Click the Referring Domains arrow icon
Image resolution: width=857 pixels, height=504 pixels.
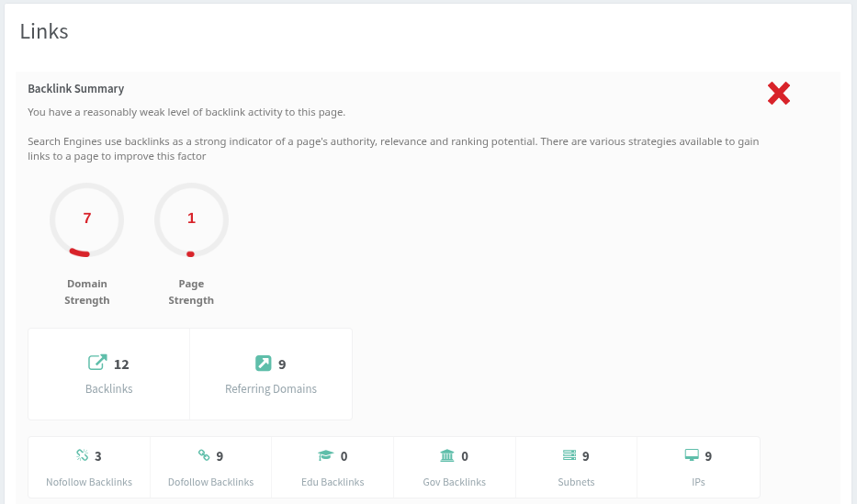coord(264,364)
